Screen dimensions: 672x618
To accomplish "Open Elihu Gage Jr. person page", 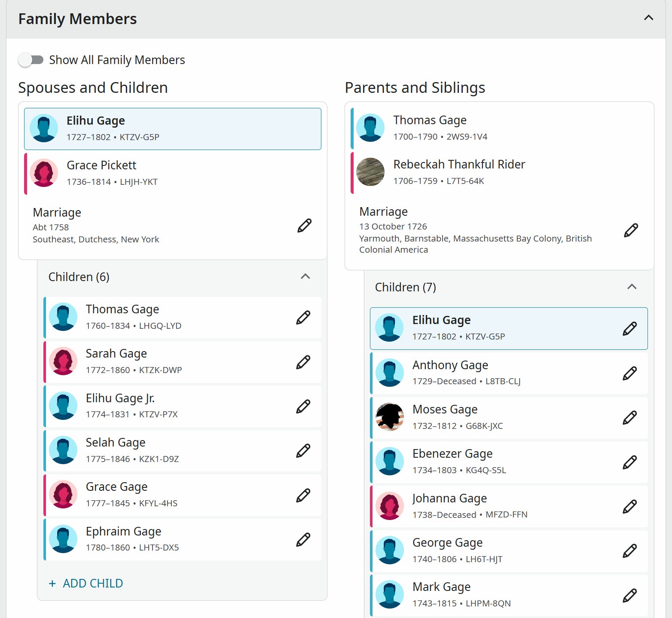I will [120, 398].
